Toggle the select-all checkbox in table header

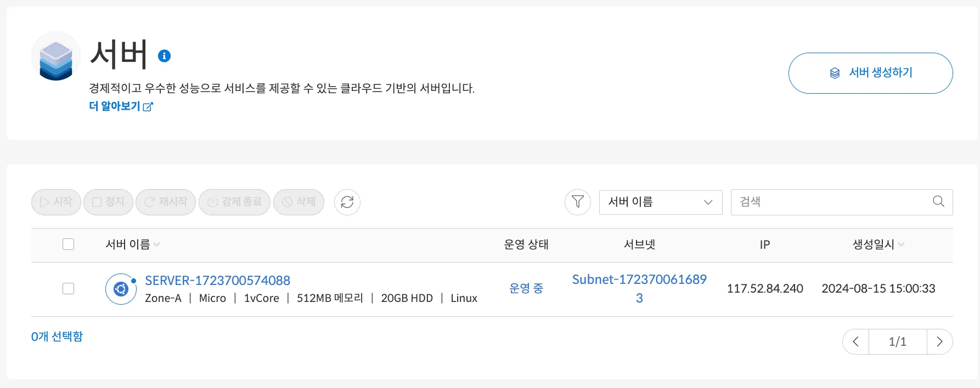click(x=68, y=244)
